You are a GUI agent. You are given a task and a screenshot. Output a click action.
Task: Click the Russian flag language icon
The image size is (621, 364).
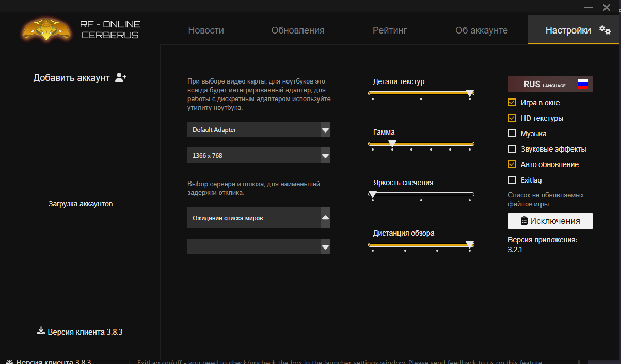pyautogui.click(x=583, y=84)
